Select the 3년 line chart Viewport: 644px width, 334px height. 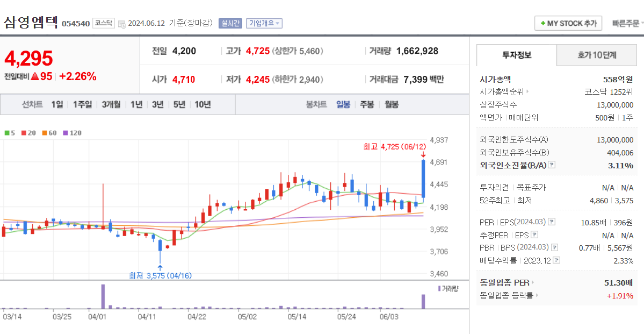click(x=158, y=104)
